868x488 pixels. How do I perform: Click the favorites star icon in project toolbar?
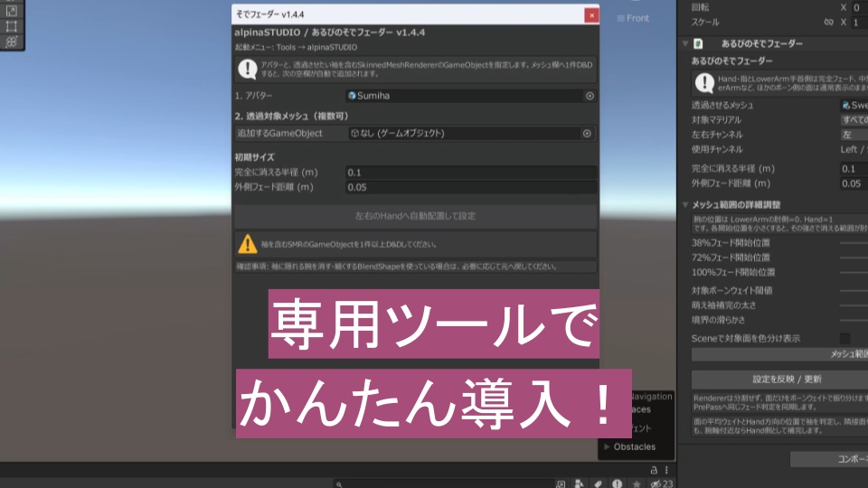coord(637,484)
